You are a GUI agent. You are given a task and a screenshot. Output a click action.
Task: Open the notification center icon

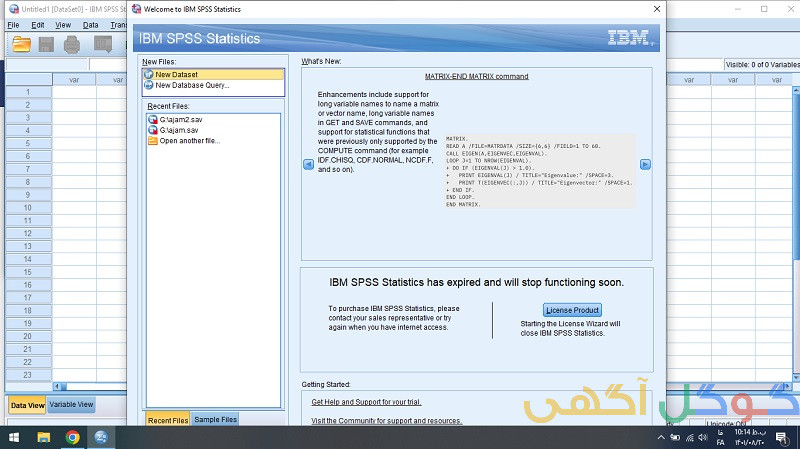tap(781, 437)
